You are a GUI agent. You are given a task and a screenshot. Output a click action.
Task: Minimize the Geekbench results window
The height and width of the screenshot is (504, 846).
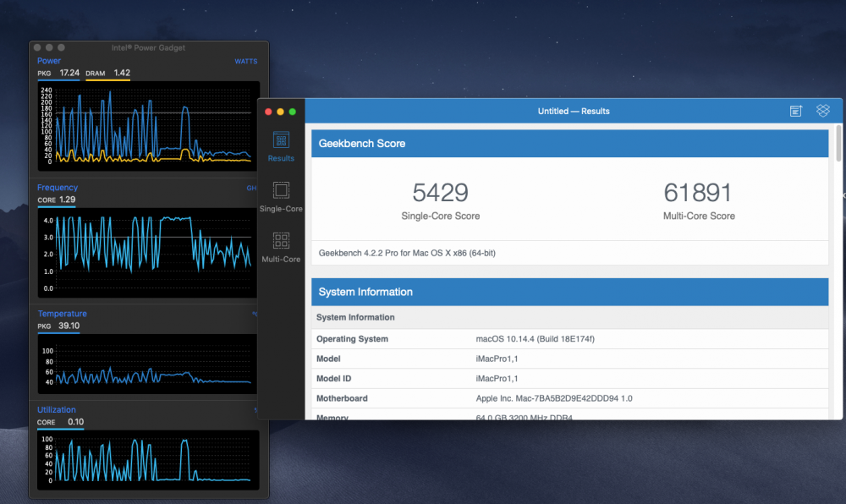(280, 112)
